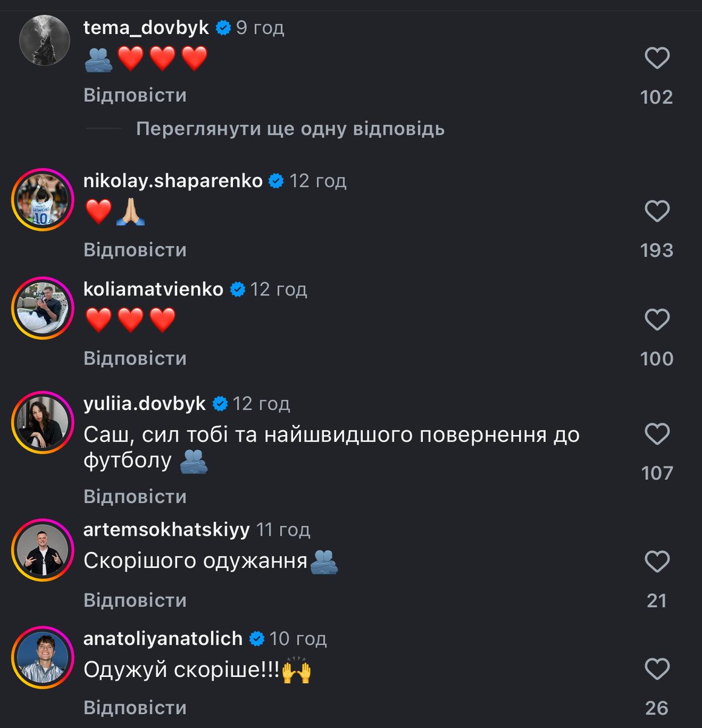The width and height of the screenshot is (702, 728).
Task: Open anatoliyanatolich username profile link
Action: pyautogui.click(x=163, y=638)
